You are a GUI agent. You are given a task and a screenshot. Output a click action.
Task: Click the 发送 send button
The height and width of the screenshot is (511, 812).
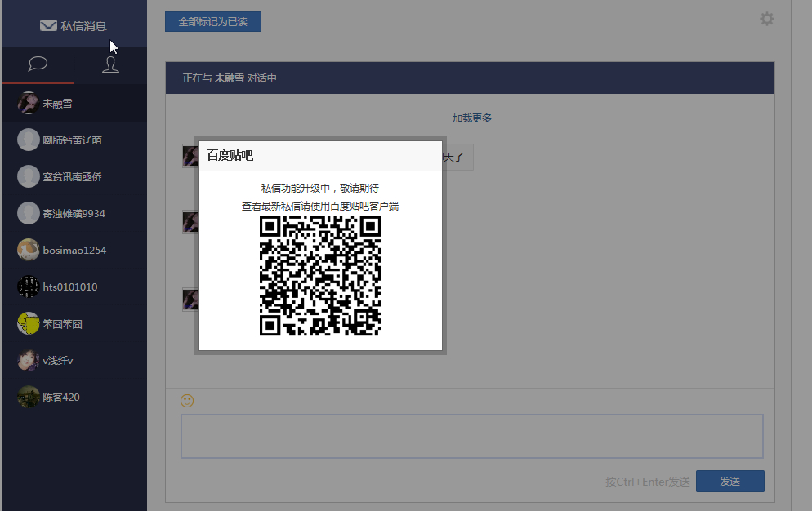pos(730,482)
